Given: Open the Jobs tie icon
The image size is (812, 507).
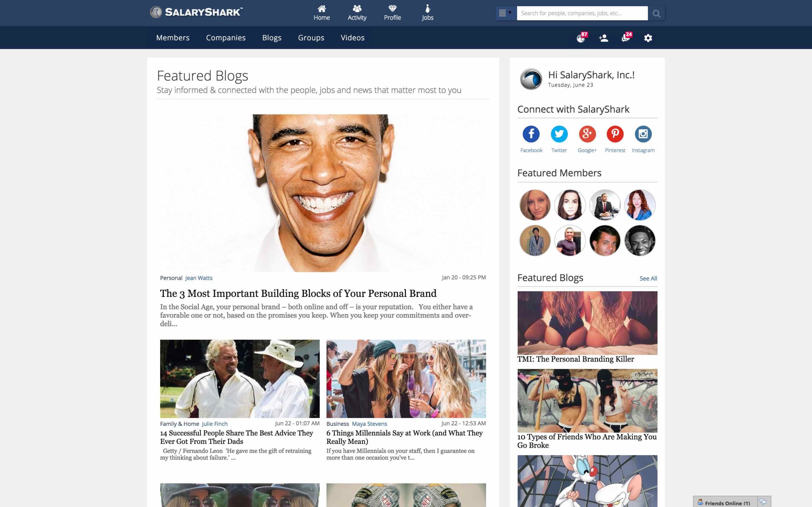Looking at the screenshot, I should click(x=428, y=9).
